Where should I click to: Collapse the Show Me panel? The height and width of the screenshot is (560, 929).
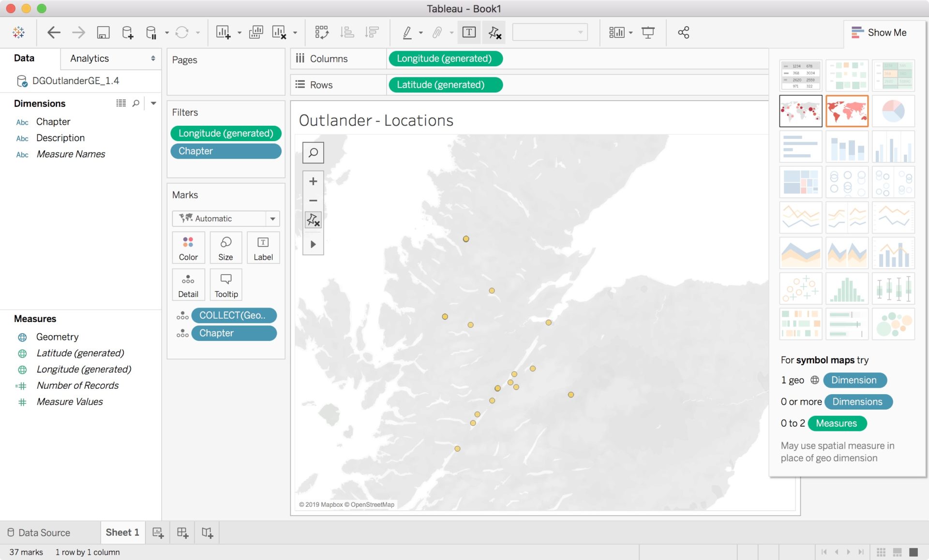tap(879, 32)
